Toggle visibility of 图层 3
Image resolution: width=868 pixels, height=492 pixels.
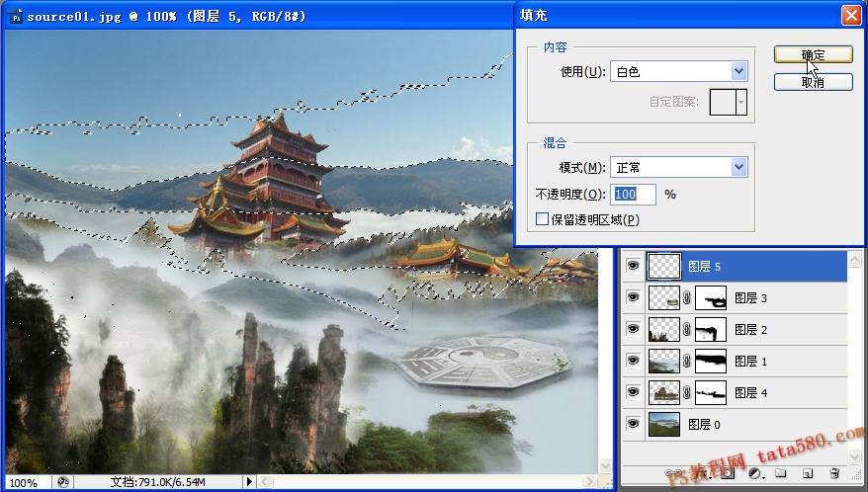[x=633, y=297]
